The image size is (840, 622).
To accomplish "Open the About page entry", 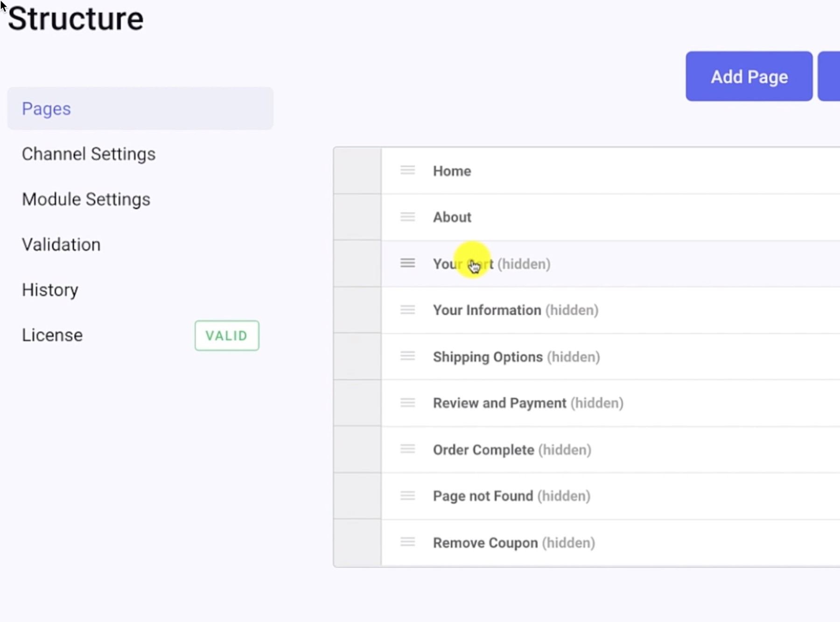I will tap(452, 217).
